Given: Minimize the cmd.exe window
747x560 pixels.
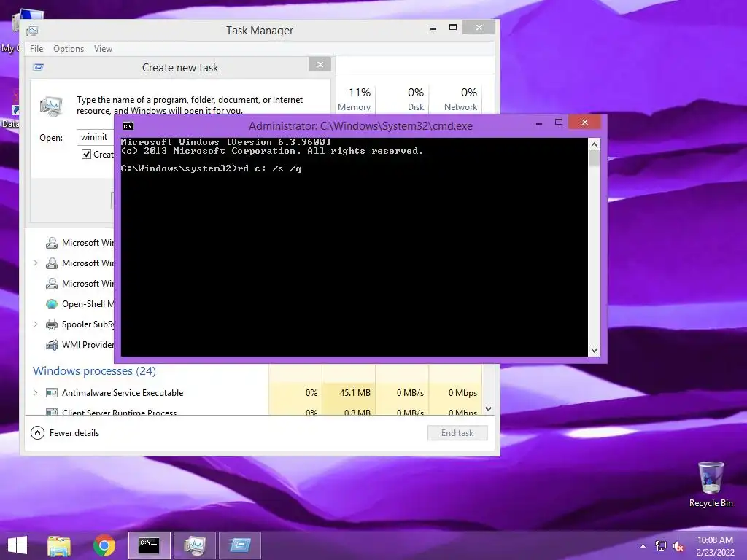Looking at the screenshot, I should (x=539, y=122).
